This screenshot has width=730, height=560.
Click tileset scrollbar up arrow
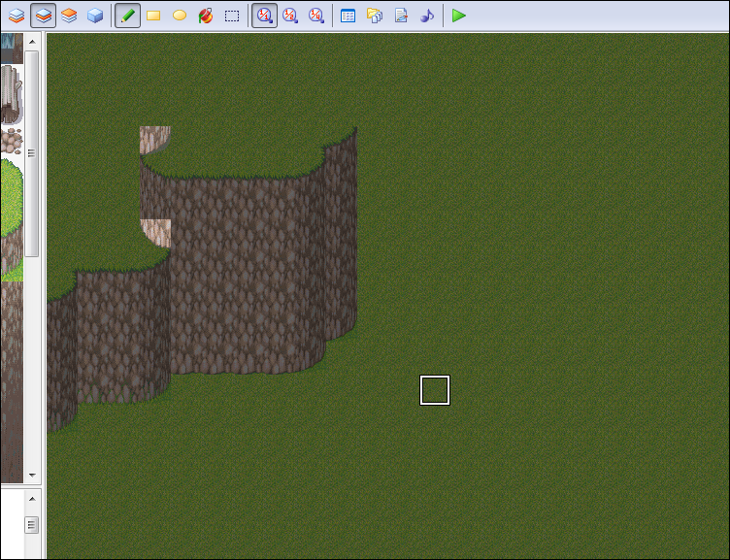[32, 42]
